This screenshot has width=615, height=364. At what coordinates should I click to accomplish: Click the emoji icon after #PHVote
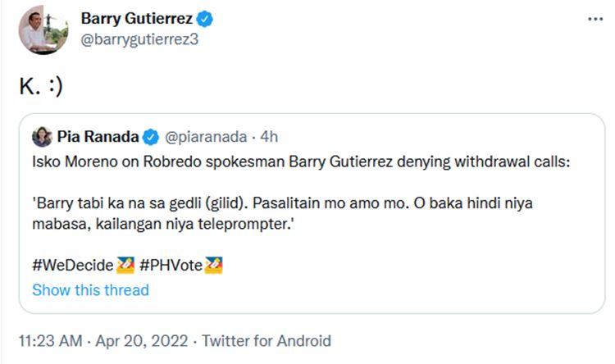[213, 266]
